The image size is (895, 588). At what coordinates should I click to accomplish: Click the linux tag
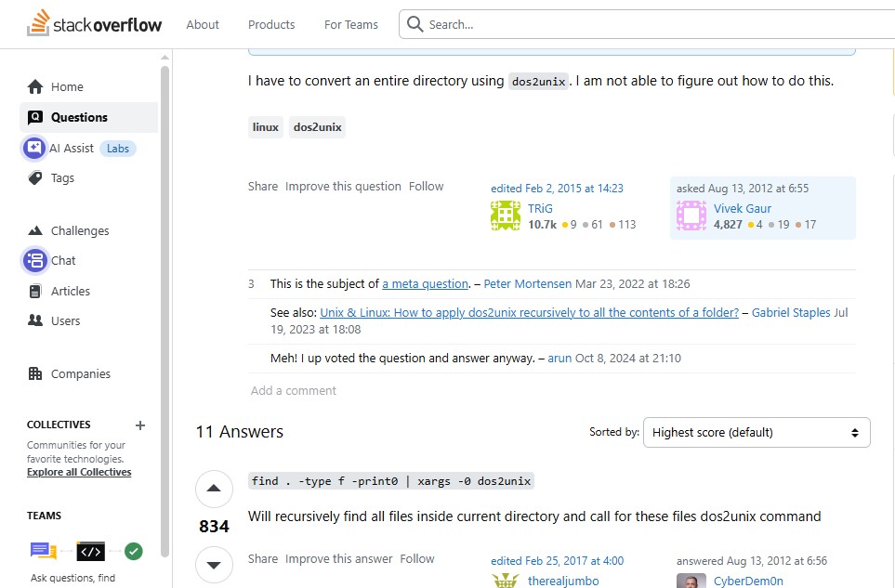click(x=266, y=127)
